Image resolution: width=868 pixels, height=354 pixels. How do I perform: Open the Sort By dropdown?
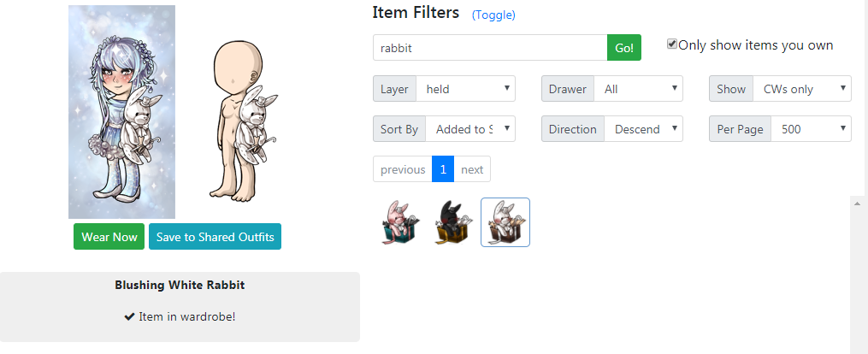click(x=470, y=129)
